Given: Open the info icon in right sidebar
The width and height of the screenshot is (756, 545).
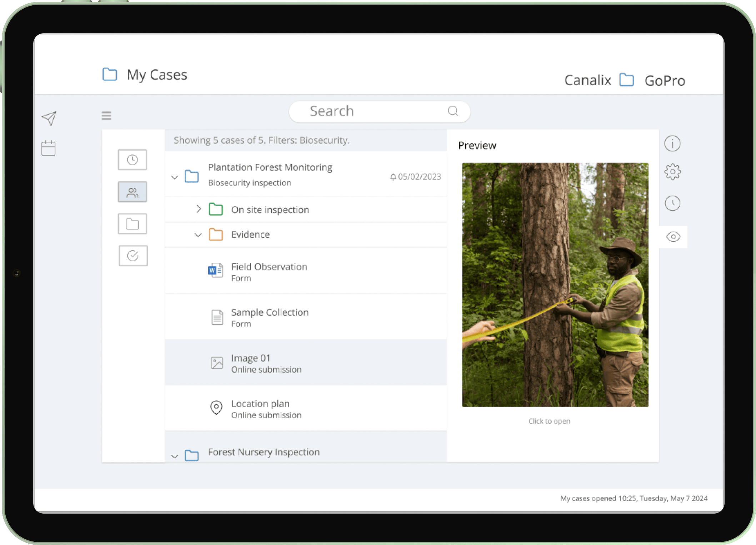Looking at the screenshot, I should pos(672,144).
